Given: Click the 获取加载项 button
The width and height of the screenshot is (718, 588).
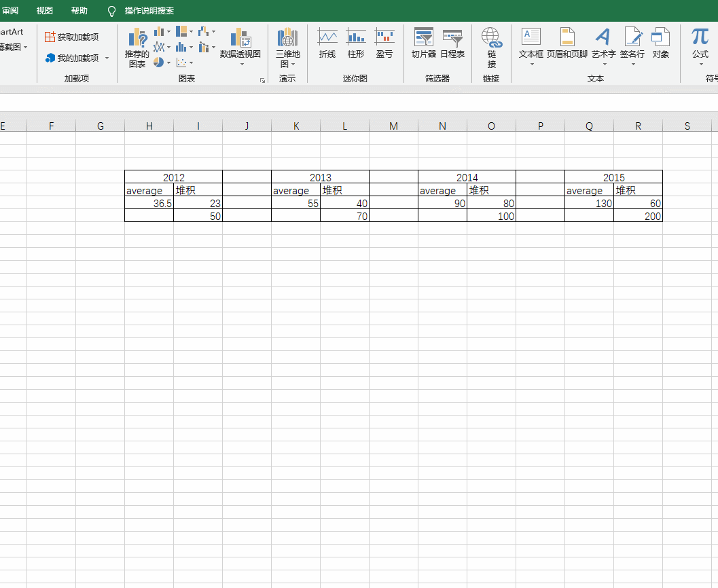Looking at the screenshot, I should [73, 37].
